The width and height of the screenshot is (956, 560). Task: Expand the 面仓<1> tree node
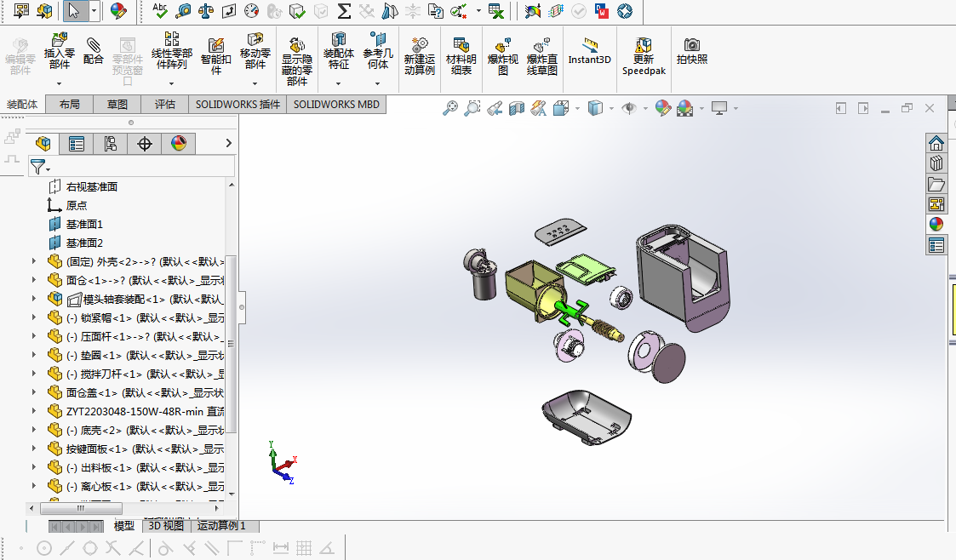(x=34, y=280)
